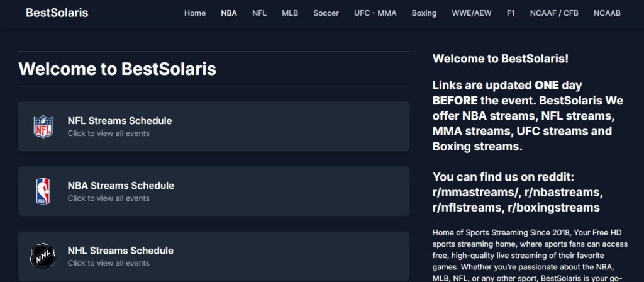
Task: Select Soccer in the navigation bar
Action: coord(326,13)
